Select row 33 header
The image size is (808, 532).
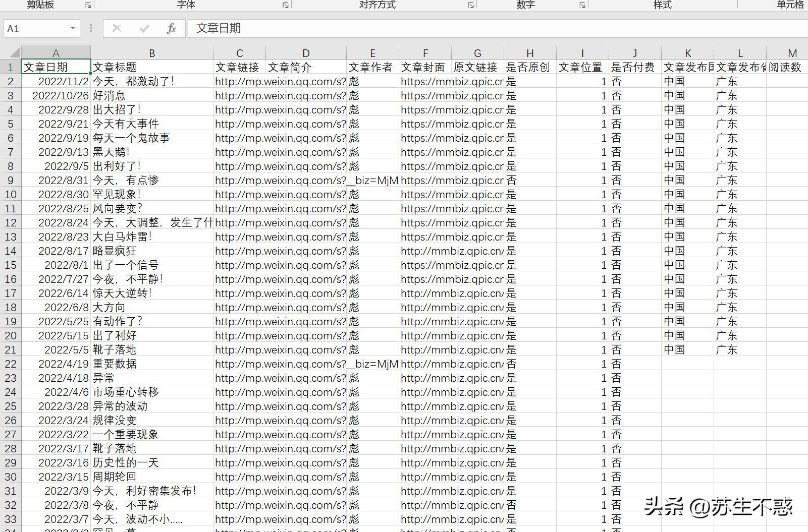(10, 519)
